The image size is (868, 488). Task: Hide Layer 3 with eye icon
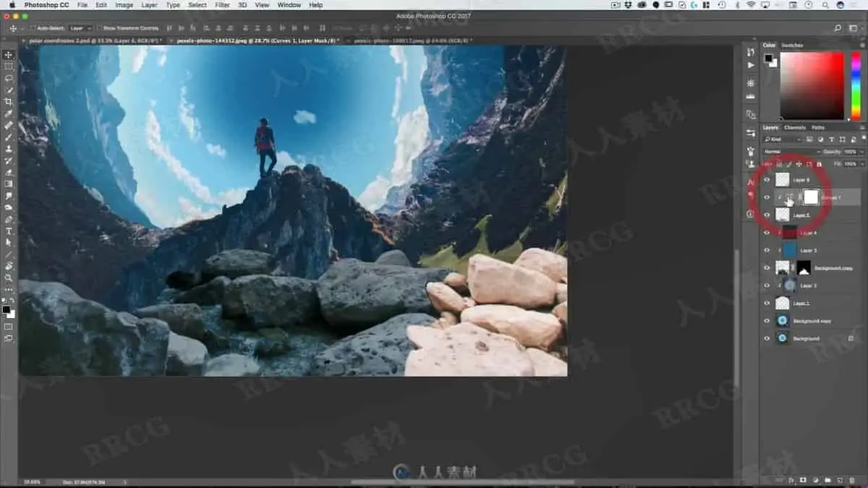pyautogui.click(x=767, y=250)
